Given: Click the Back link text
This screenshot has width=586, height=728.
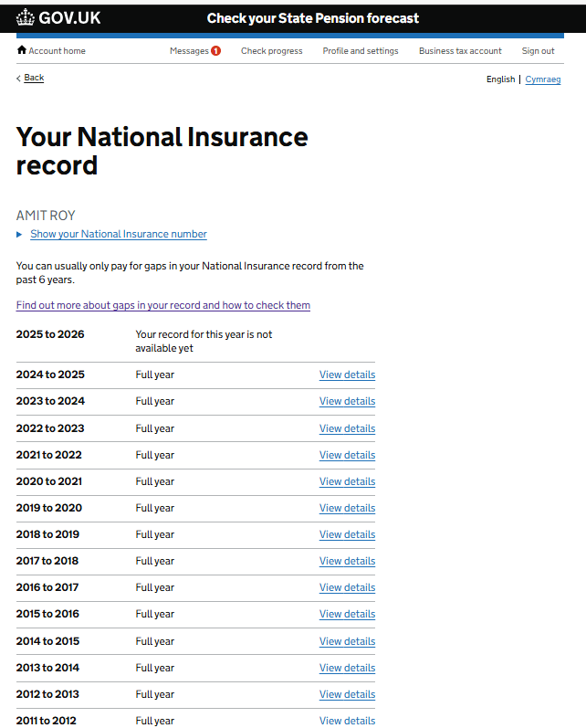Looking at the screenshot, I should tap(34, 78).
